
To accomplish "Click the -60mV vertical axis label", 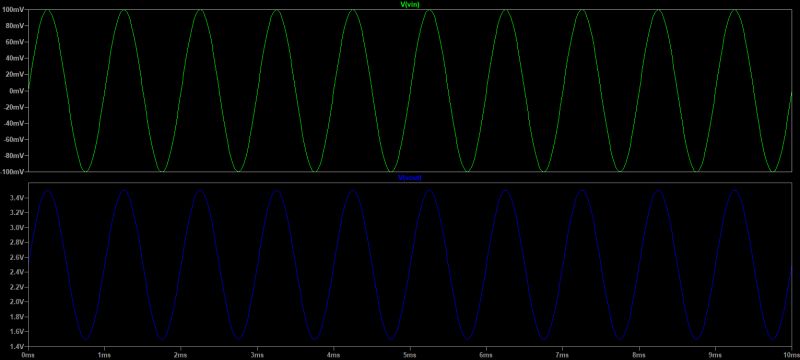I will 14,139.
